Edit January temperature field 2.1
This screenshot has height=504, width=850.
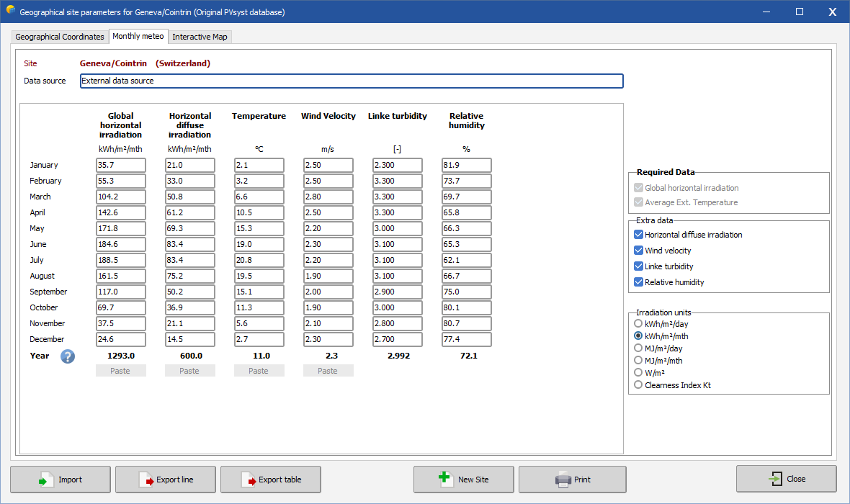click(x=259, y=165)
